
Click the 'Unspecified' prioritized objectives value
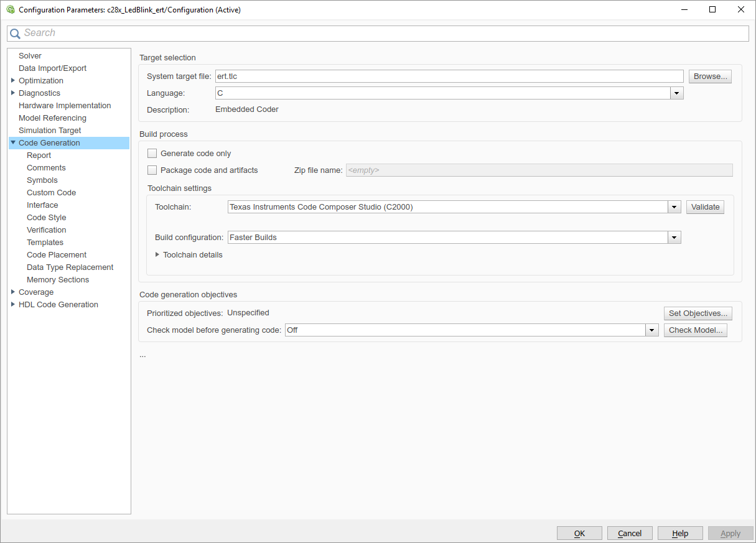tap(248, 313)
